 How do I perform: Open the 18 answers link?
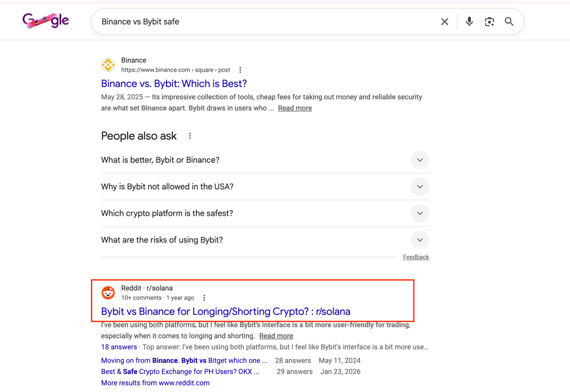point(119,347)
